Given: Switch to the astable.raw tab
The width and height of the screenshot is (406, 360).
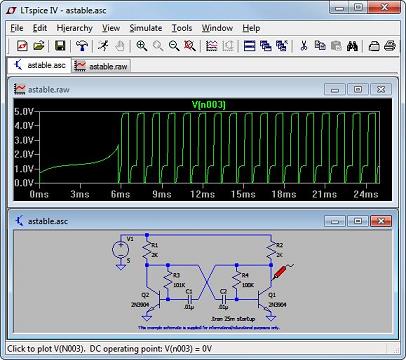Looking at the screenshot, I should (x=101, y=66).
